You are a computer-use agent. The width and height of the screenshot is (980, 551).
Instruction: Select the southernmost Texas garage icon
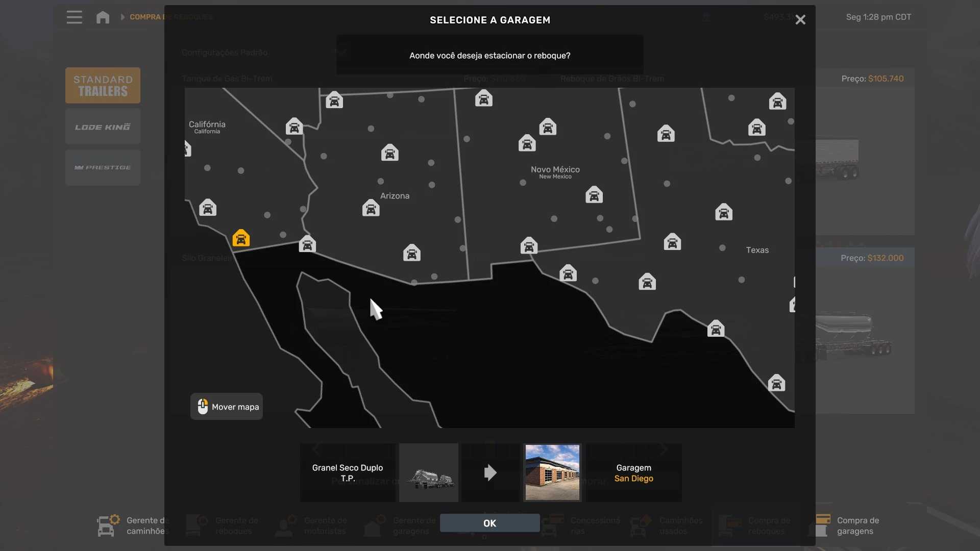pos(776,383)
